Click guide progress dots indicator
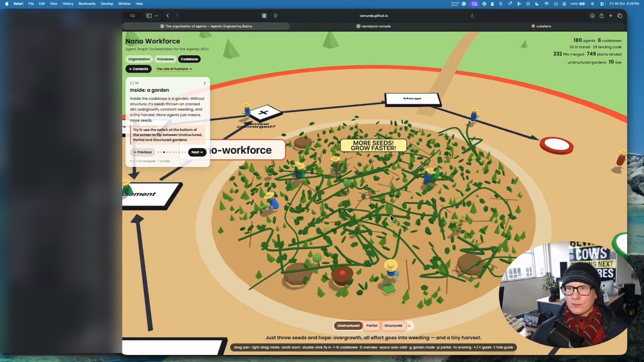This screenshot has width=644, height=362. 171,152
